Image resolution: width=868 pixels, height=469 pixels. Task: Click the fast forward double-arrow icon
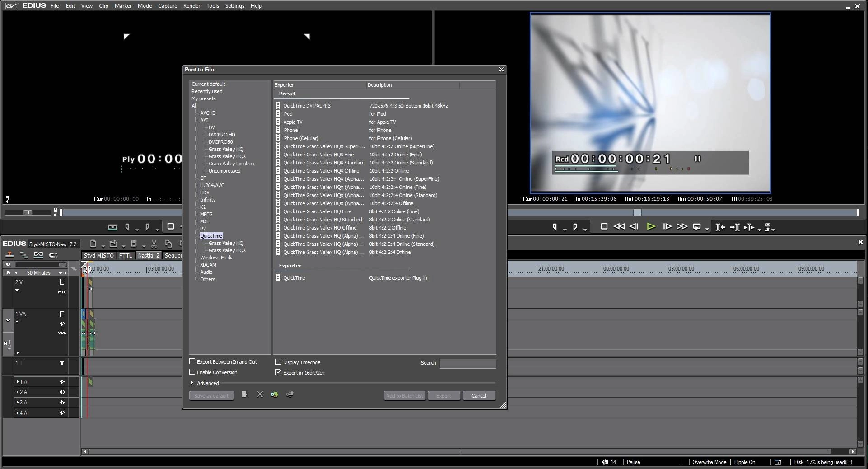tap(682, 227)
